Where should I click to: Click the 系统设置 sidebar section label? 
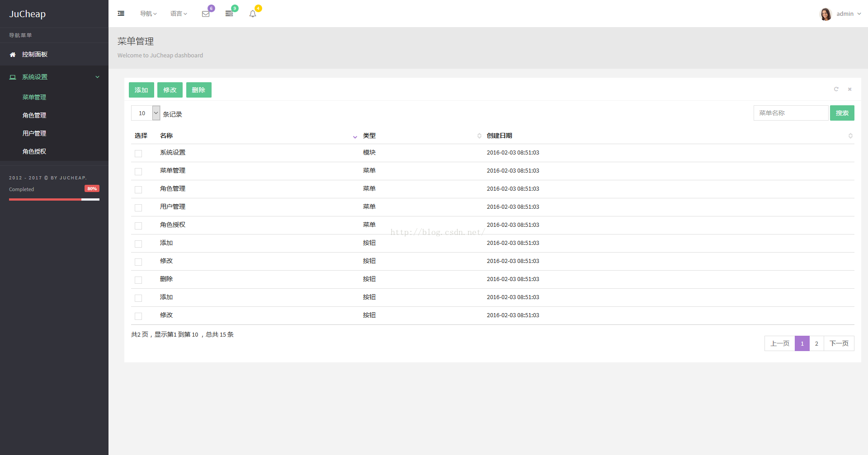[35, 77]
